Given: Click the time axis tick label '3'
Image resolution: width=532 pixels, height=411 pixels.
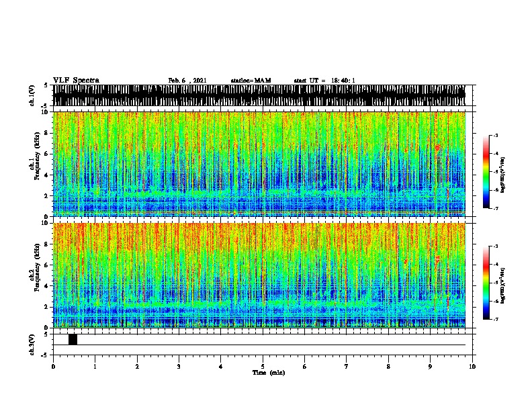Looking at the screenshot, I should 179,367.
